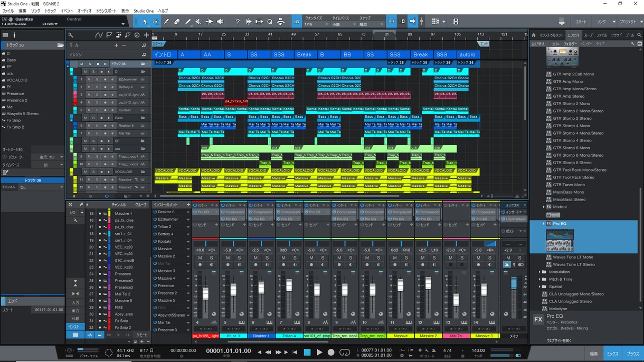Click the ミックス view button
The width and height of the screenshot is (644, 362).
(x=612, y=354)
